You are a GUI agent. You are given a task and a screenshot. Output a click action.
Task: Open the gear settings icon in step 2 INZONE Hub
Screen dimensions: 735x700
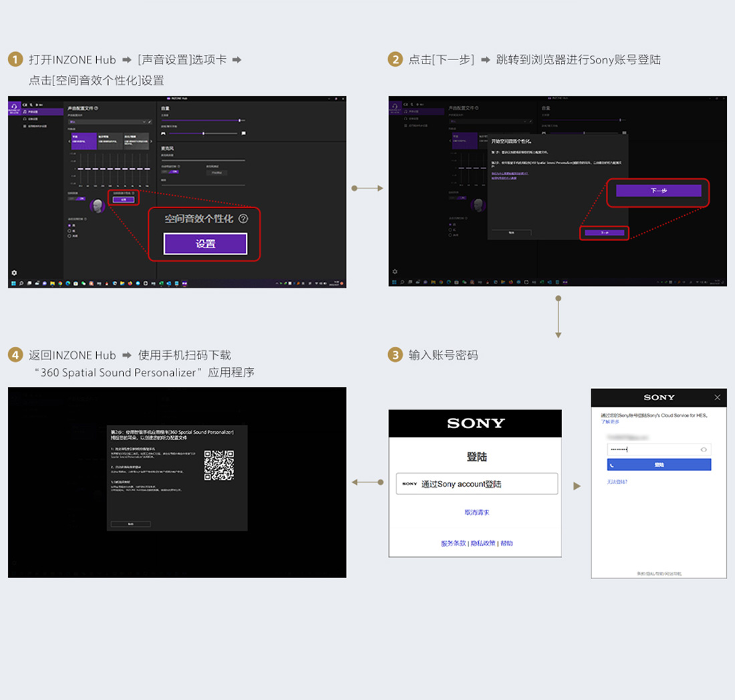point(395,271)
